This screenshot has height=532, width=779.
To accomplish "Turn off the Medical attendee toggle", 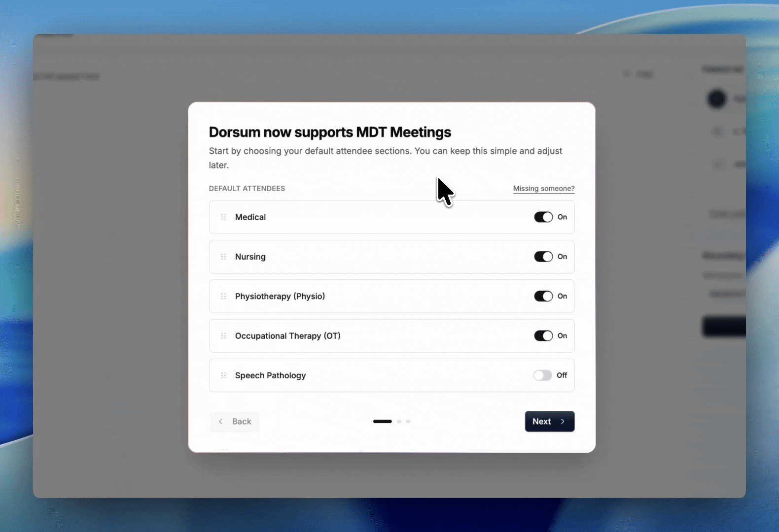I will 543,217.
